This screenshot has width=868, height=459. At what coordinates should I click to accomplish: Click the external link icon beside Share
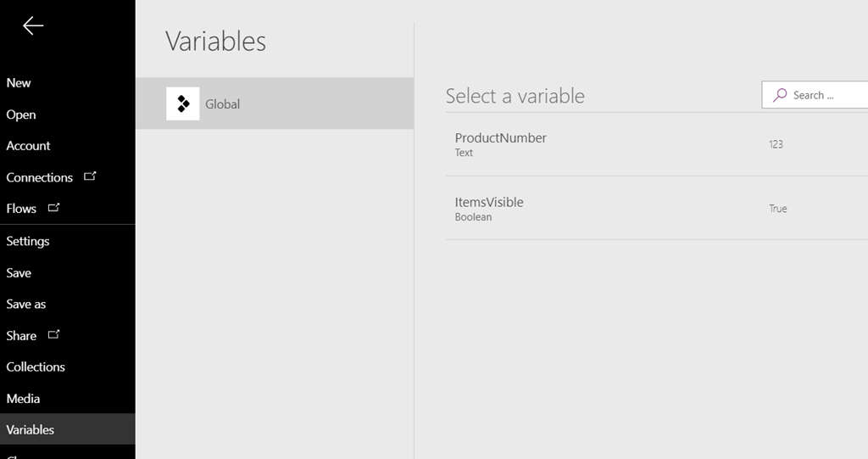(x=53, y=335)
